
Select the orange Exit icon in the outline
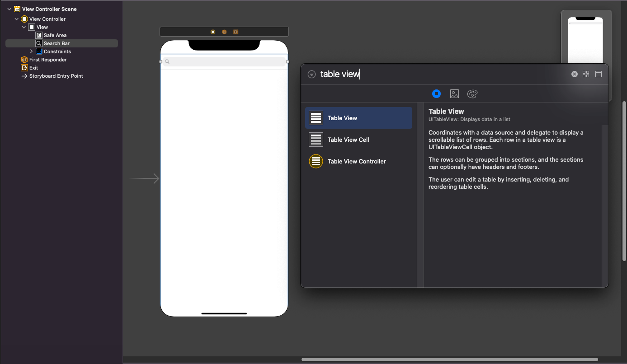point(24,68)
